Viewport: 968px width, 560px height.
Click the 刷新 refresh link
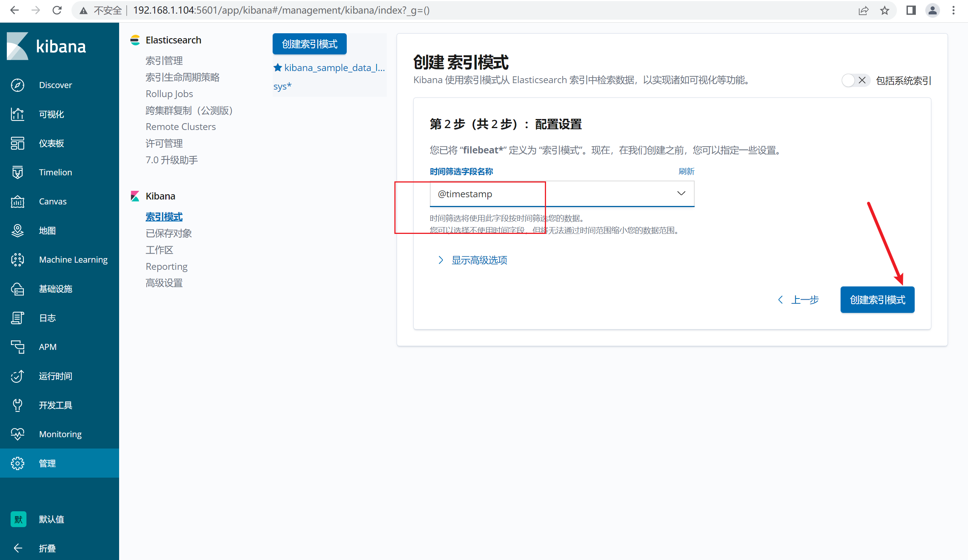[x=686, y=172]
